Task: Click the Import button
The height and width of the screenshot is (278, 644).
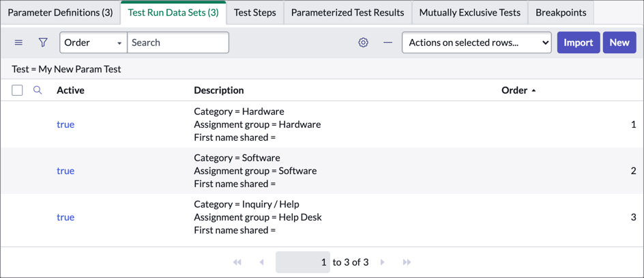Action: [579, 43]
